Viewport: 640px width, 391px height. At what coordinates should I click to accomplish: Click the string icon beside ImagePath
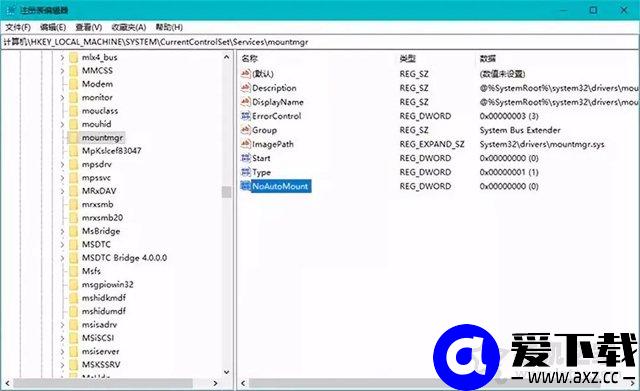coord(246,144)
